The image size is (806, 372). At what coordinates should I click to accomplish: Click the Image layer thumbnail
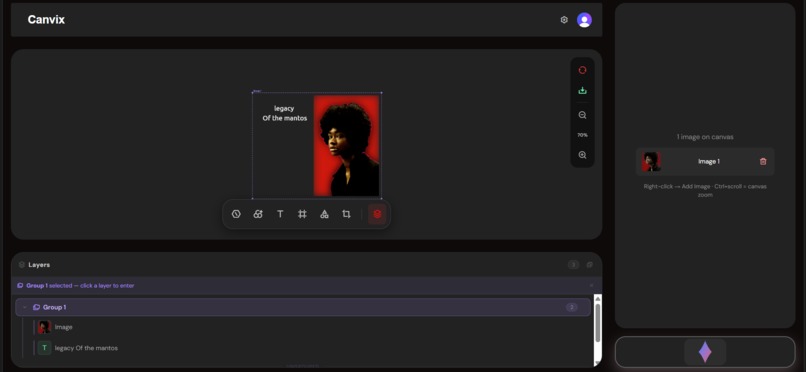point(44,327)
